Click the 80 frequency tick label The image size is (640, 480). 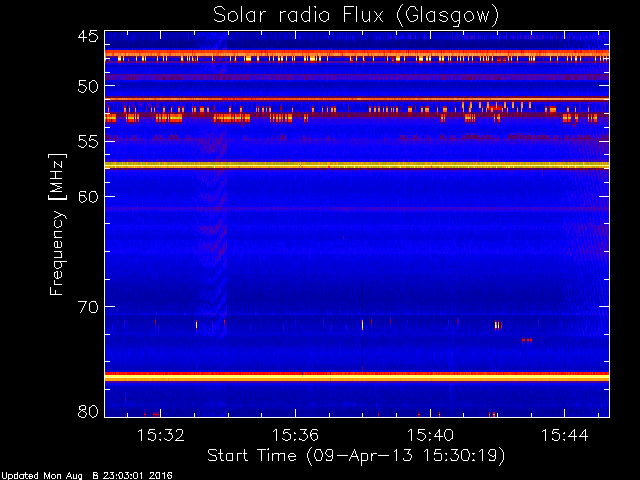click(88, 411)
